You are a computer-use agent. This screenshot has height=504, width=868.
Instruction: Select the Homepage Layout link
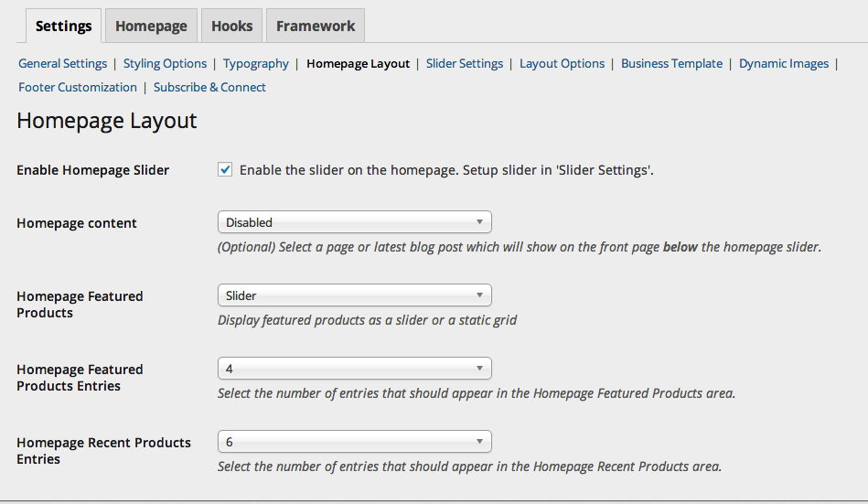[359, 63]
